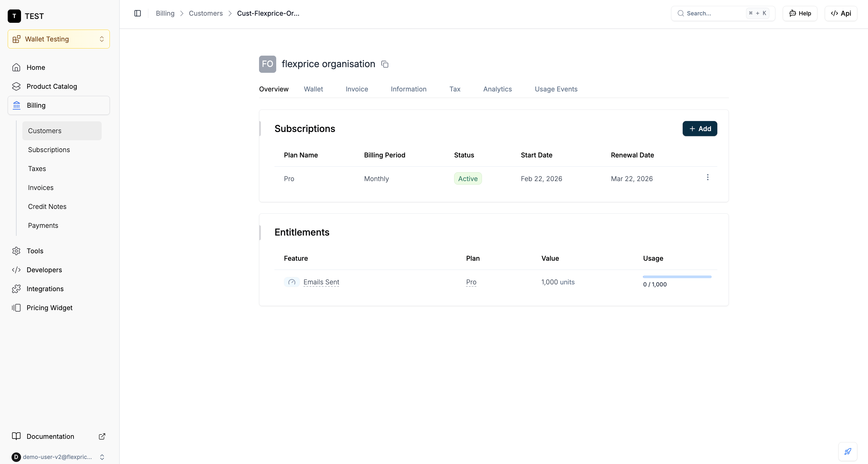Click the Feb 22, 2026 start date
Viewport: 868px width, 464px height.
[541, 179]
